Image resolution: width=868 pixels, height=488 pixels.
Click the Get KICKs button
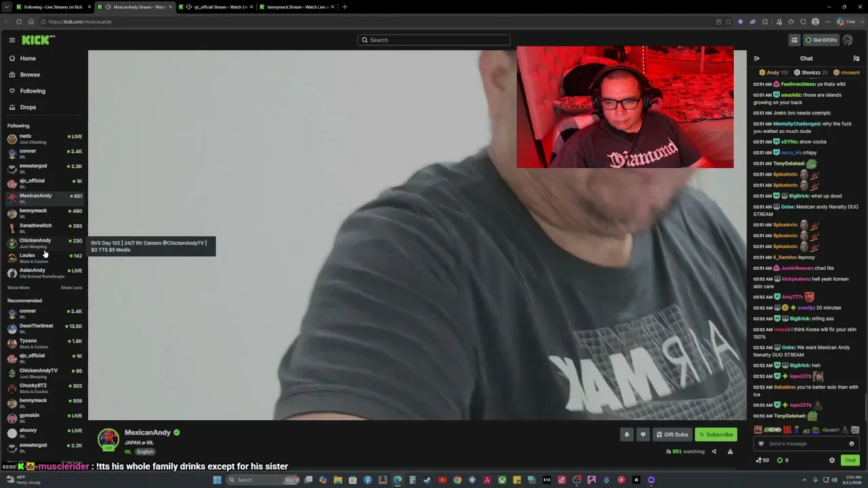pos(821,40)
